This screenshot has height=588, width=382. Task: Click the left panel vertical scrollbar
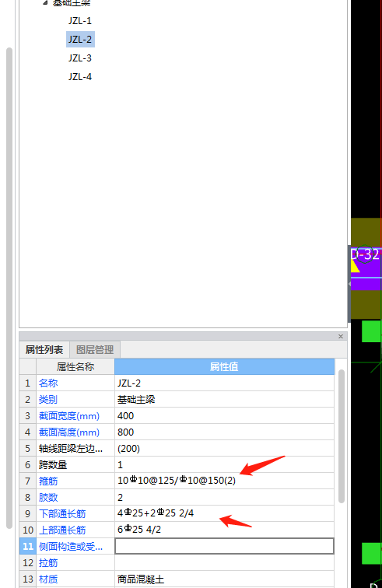pyautogui.click(x=9, y=288)
